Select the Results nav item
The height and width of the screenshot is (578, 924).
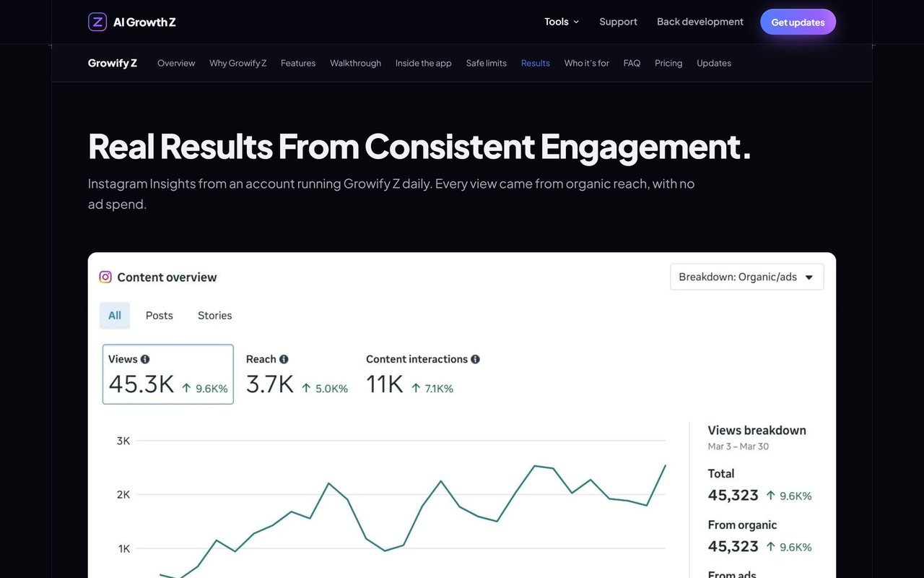click(x=536, y=63)
